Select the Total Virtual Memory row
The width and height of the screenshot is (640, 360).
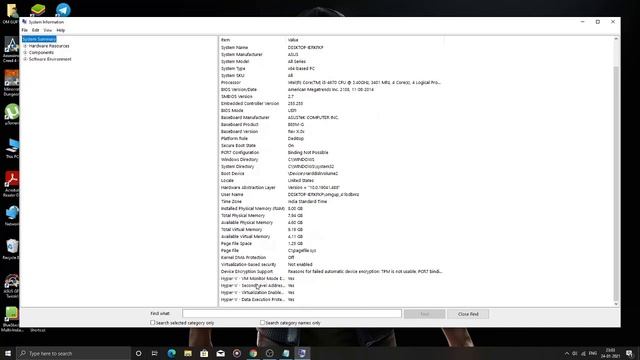[x=331, y=229]
